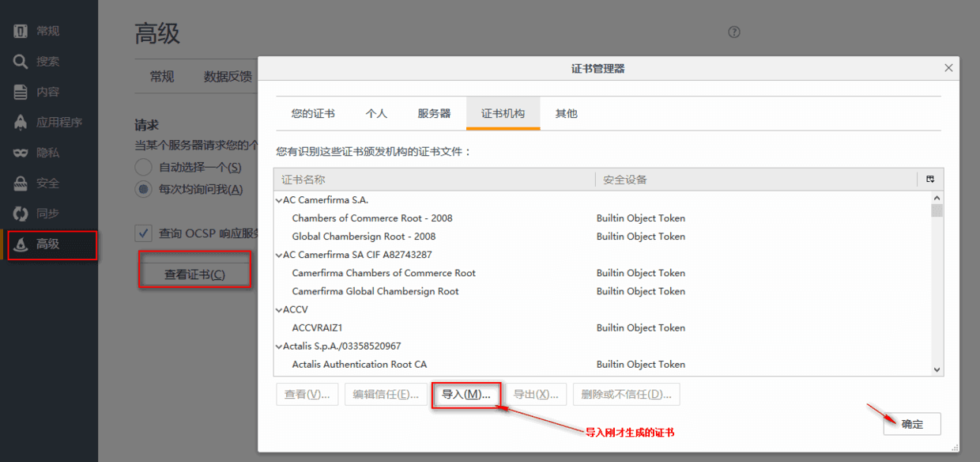Collapse Actalis S.p.A./03358520967 group
The height and width of the screenshot is (462, 980).
(278, 346)
